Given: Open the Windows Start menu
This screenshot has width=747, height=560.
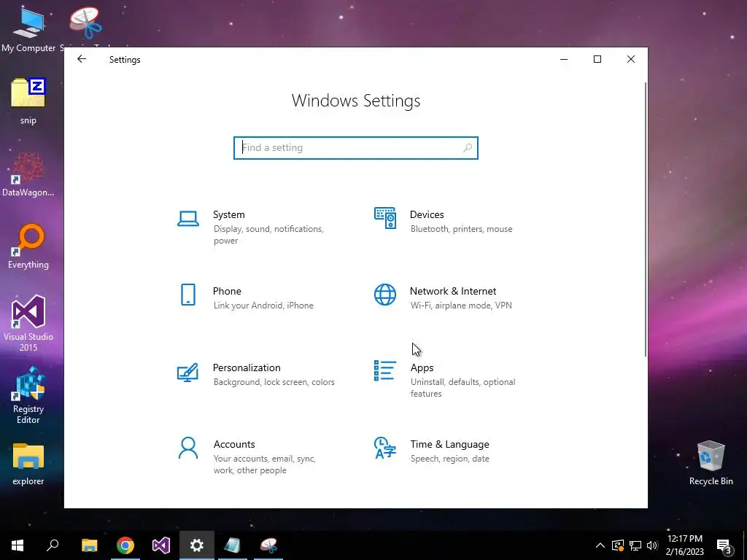Looking at the screenshot, I should pos(18,545).
